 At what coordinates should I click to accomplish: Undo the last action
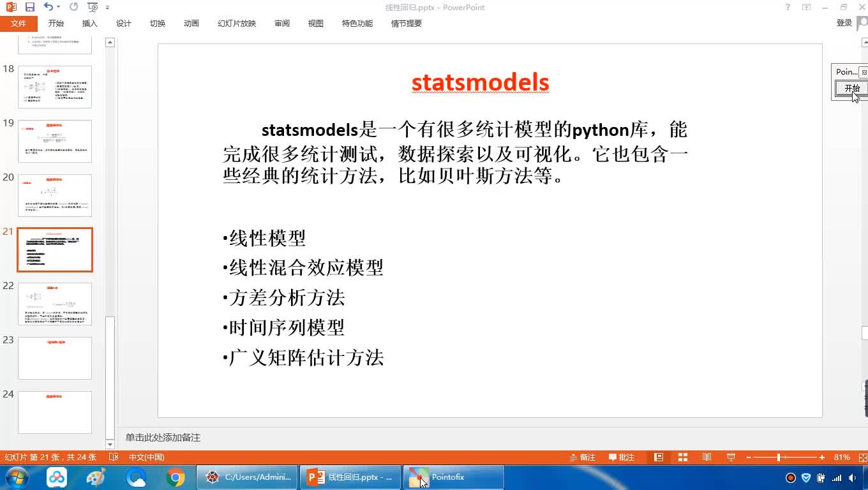pyautogui.click(x=49, y=7)
